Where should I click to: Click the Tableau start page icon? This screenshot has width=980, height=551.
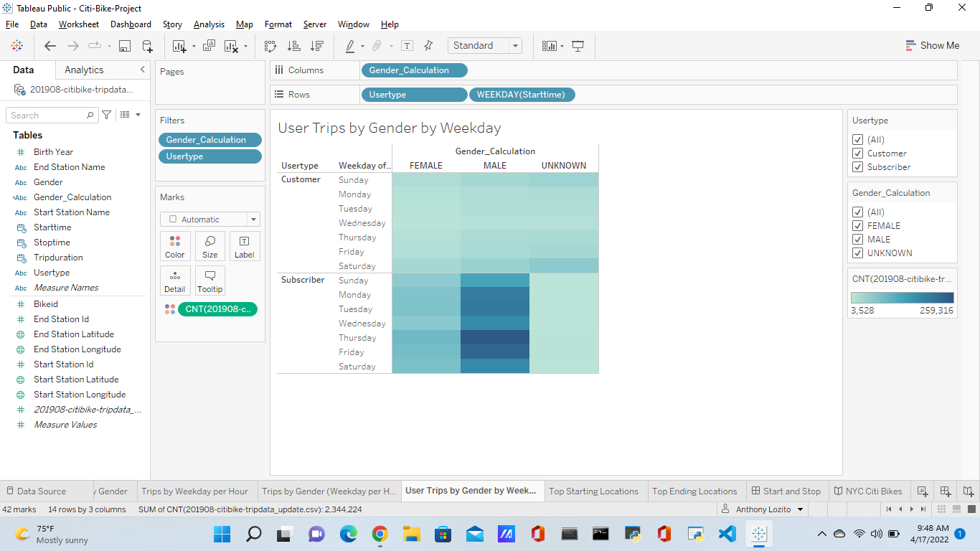[17, 46]
